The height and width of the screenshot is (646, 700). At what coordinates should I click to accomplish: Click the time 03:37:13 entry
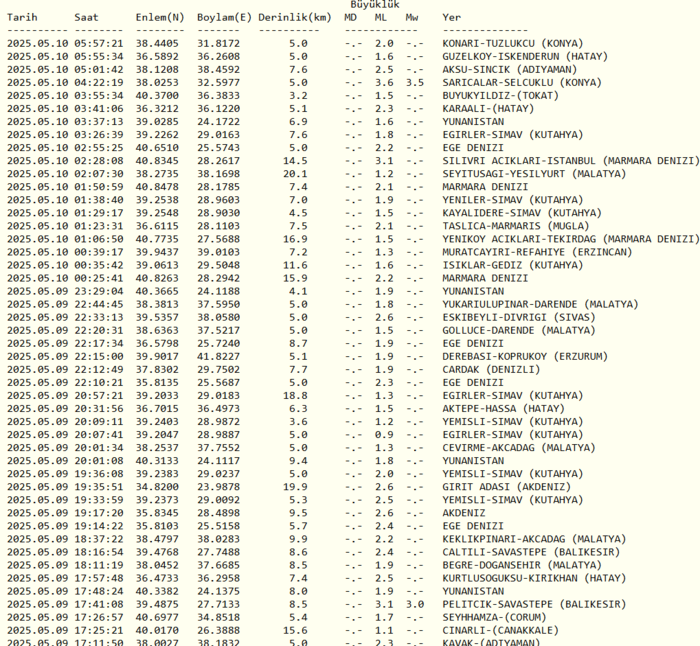pyautogui.click(x=99, y=122)
